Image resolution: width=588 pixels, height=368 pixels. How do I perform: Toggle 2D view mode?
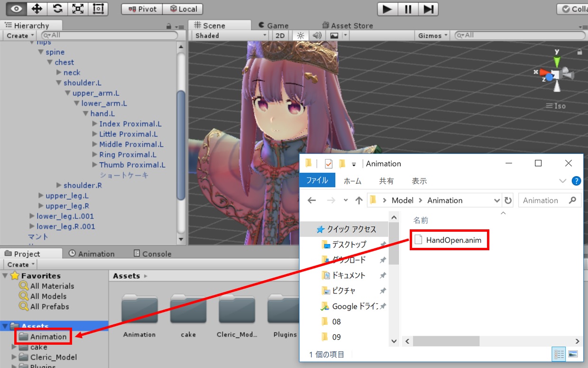280,36
